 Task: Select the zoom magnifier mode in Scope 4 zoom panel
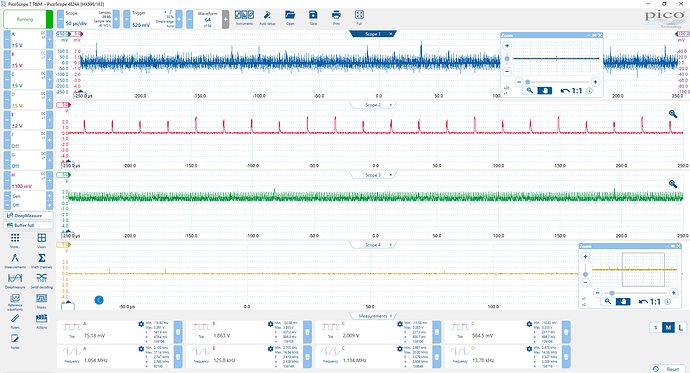(608, 302)
